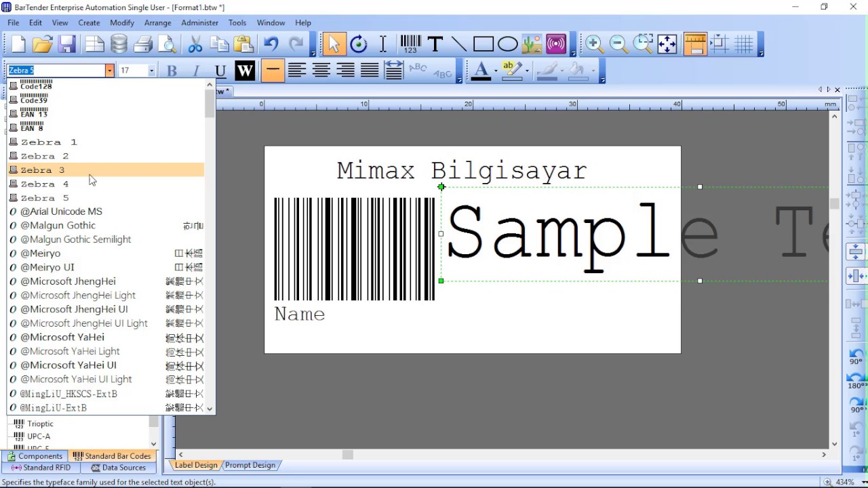
Task: Choose Zebra 1 font in list
Action: tap(106, 142)
